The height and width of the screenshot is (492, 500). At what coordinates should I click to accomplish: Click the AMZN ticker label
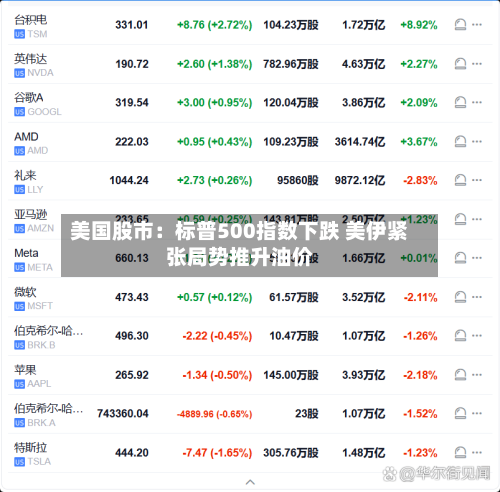(x=40, y=228)
